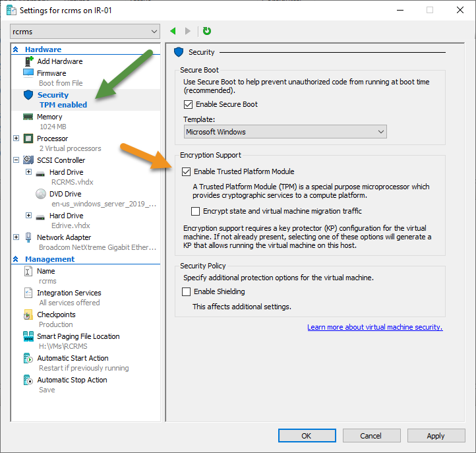Click the Name setting icon
Screen dimensions: 476x453
point(28,271)
